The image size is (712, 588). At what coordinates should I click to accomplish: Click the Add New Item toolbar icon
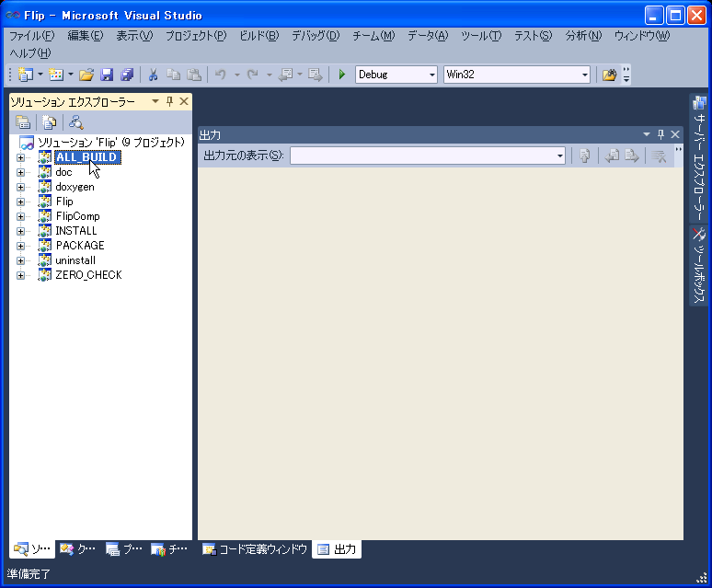point(55,75)
